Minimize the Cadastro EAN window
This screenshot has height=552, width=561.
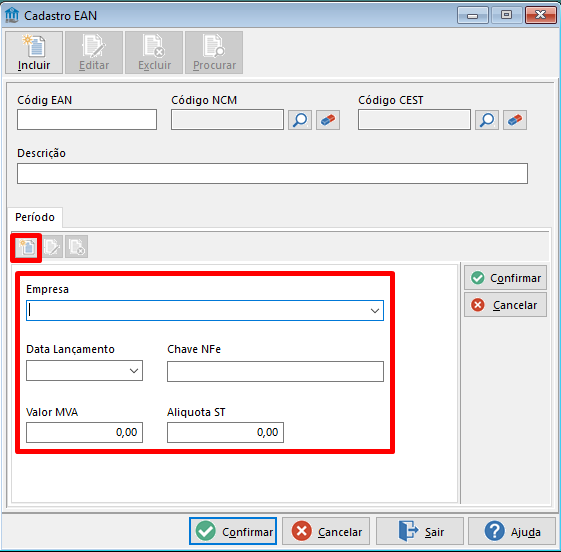tap(473, 15)
